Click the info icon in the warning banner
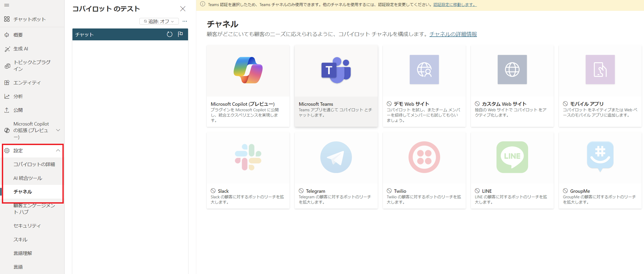The height and width of the screenshot is (274, 644). coord(203,4)
